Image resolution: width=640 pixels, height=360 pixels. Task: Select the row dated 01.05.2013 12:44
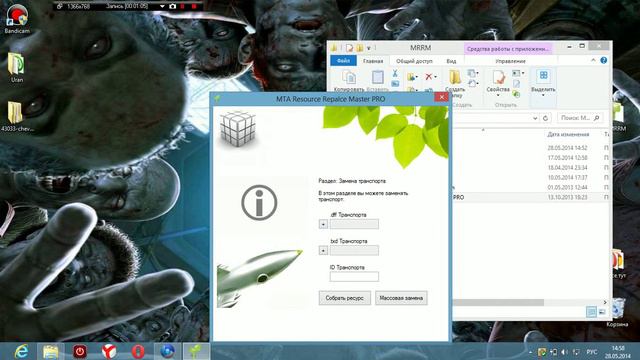coord(531,187)
